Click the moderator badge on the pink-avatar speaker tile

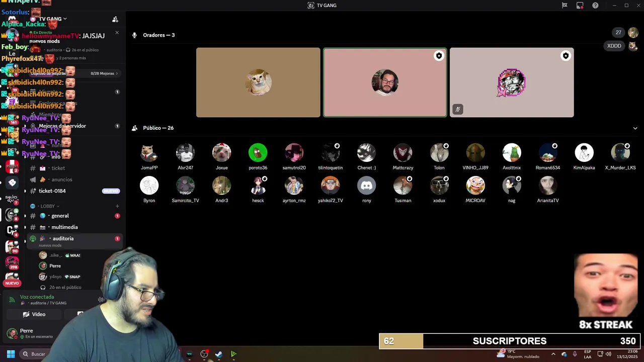tap(566, 56)
